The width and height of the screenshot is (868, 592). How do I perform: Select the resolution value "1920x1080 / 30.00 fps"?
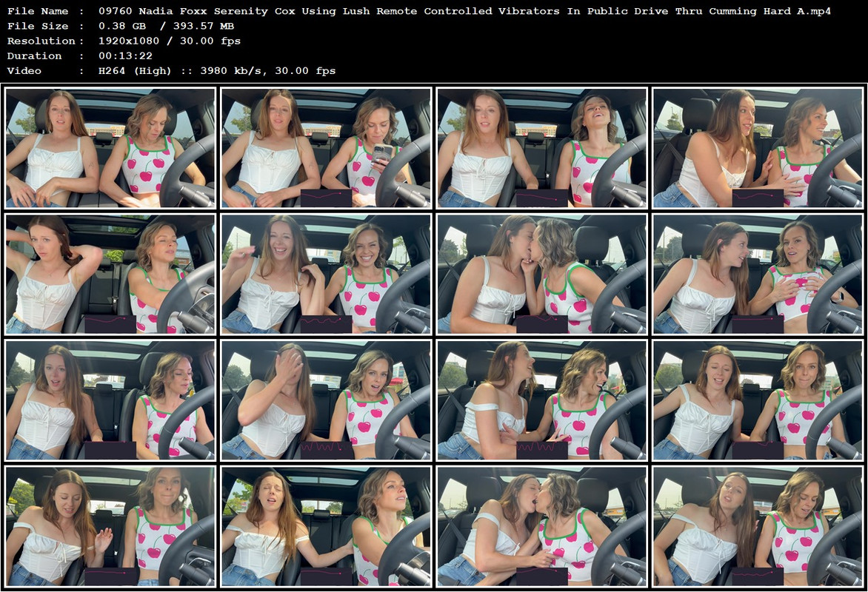tap(170, 41)
